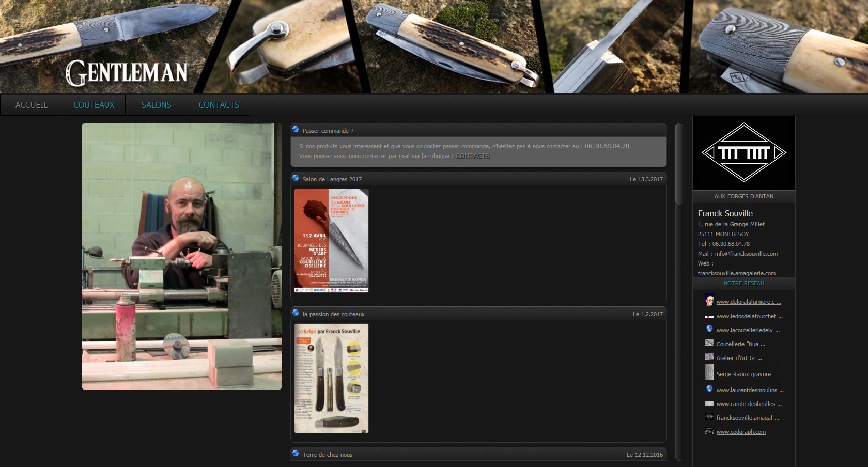Click the date Le 1.2.2017
The width and height of the screenshot is (868, 467).
click(648, 314)
